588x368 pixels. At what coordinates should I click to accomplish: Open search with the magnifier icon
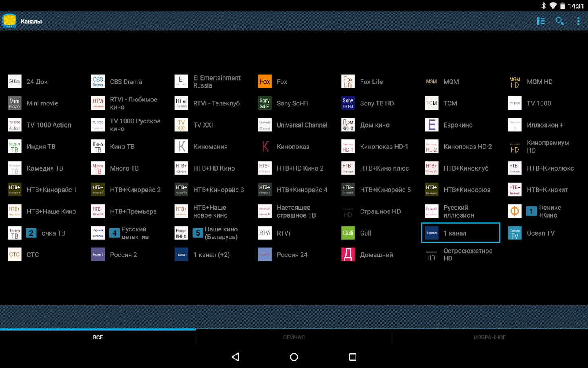tap(559, 21)
